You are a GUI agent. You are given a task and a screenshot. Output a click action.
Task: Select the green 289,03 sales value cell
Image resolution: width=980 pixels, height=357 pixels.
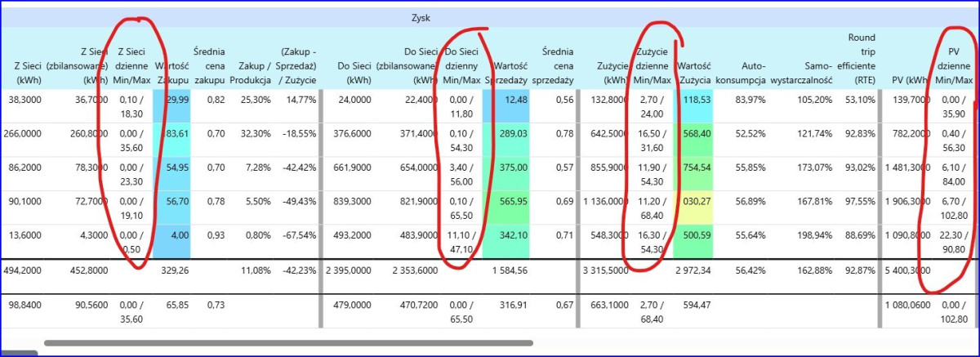(510, 141)
